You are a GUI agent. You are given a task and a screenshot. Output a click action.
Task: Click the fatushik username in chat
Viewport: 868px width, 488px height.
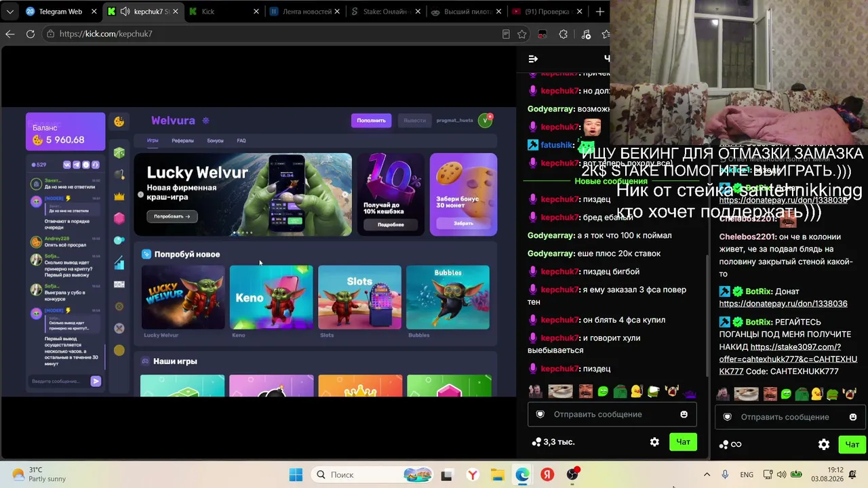tap(557, 145)
